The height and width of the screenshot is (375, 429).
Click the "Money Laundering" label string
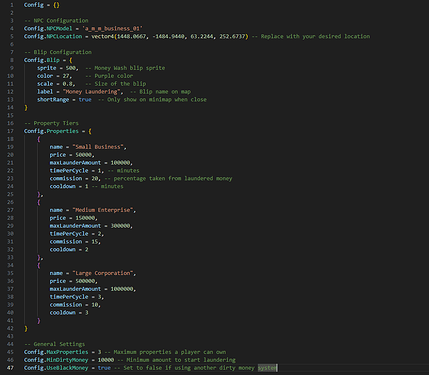coord(91,92)
